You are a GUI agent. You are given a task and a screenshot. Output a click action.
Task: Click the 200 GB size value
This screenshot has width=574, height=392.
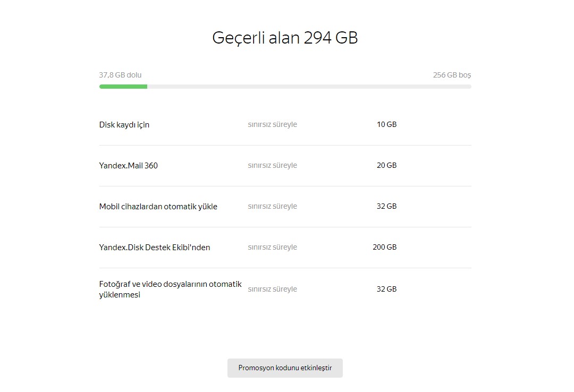384,247
